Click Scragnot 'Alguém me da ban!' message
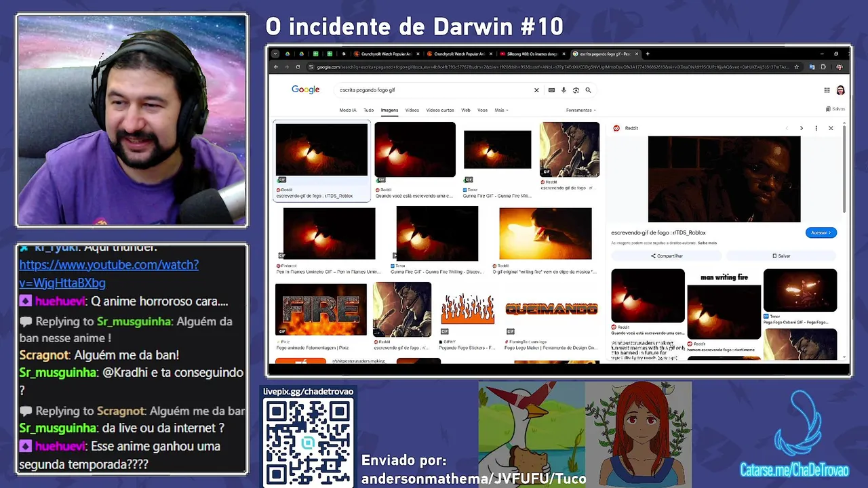The image size is (868, 488). (99, 355)
